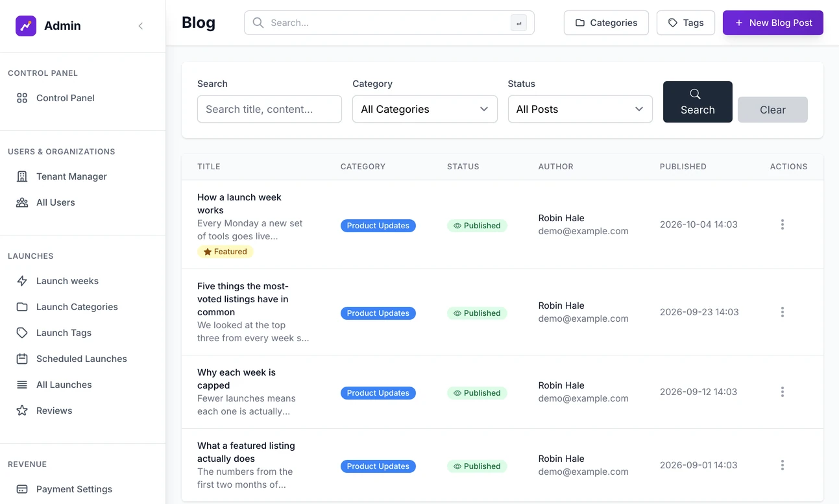Click the PUBLISHED column header
Viewport: 839px width, 504px height.
[683, 167]
